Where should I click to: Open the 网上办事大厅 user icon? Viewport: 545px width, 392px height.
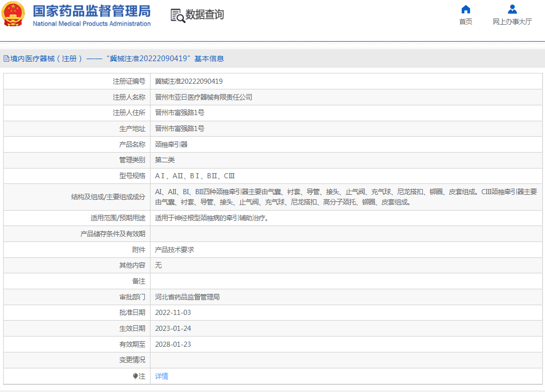tap(512, 9)
